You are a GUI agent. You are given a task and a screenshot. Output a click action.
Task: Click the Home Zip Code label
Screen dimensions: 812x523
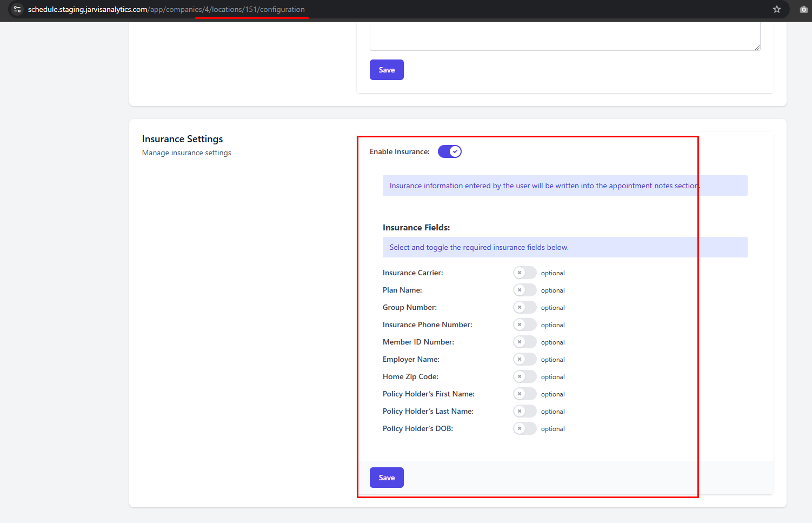pyautogui.click(x=410, y=377)
